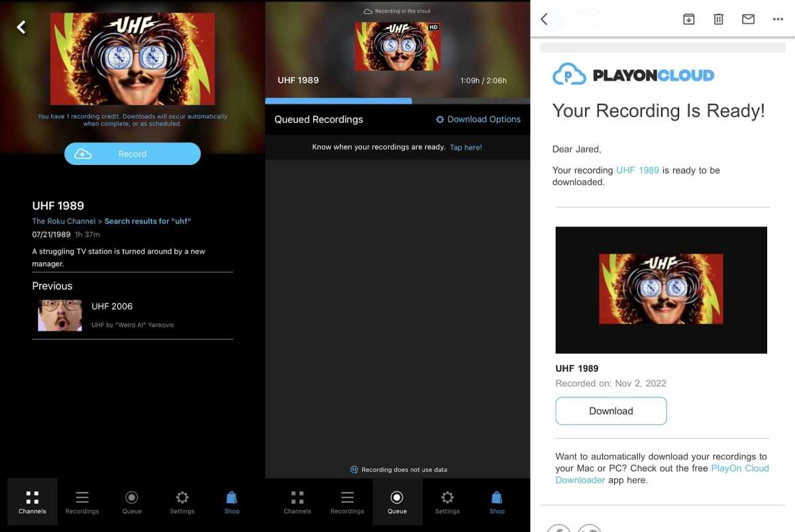Open the three-dots more menu in email

point(778,19)
